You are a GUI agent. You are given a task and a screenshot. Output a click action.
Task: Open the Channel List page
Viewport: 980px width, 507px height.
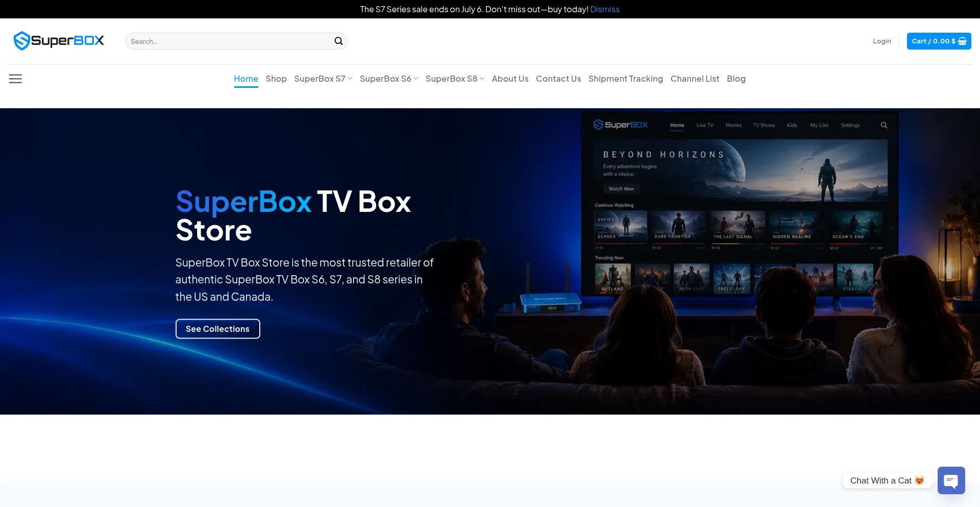point(695,79)
